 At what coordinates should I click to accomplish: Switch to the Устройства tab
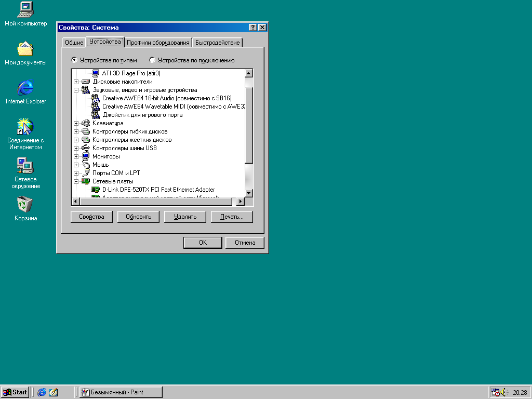105,42
